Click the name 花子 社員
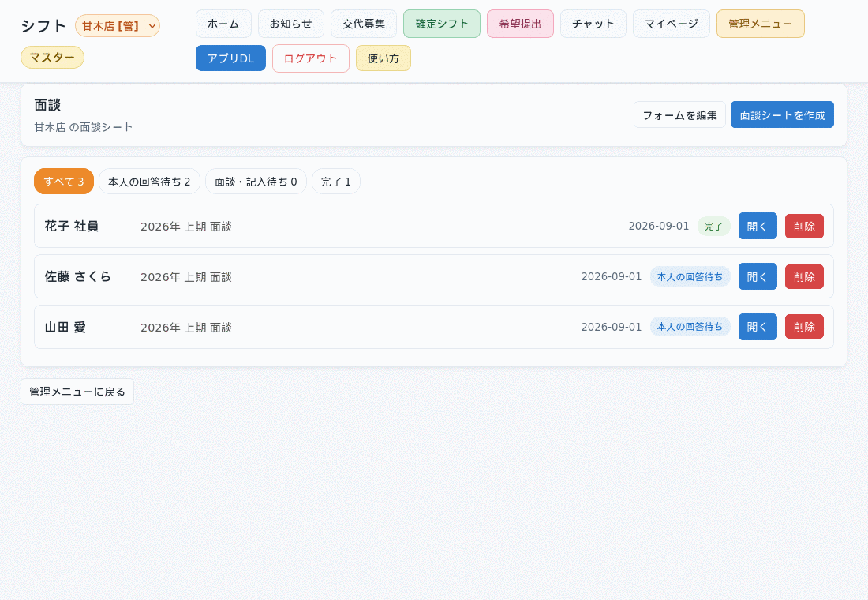The image size is (868, 600). click(71, 226)
